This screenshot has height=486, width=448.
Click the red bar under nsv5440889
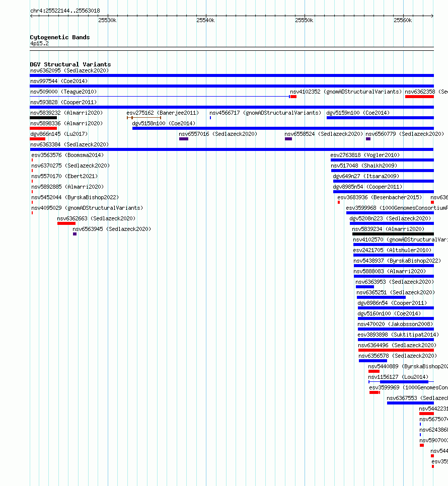[x=374, y=371]
